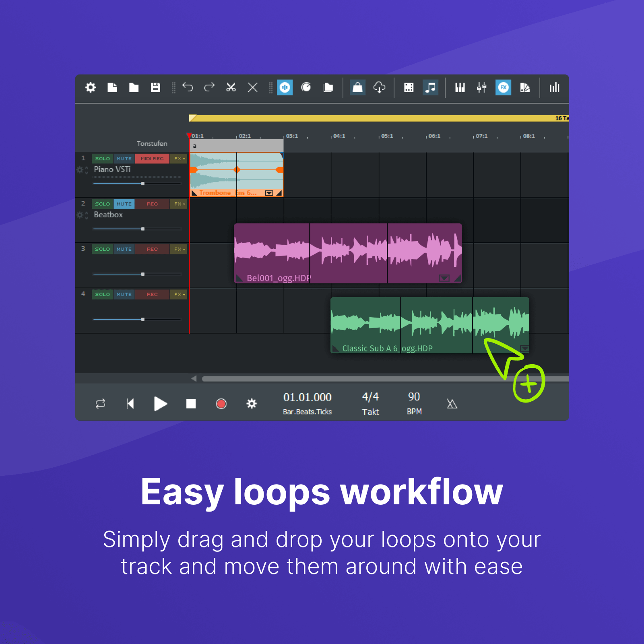Open the loop options on the Trombone clip

tap(270, 193)
